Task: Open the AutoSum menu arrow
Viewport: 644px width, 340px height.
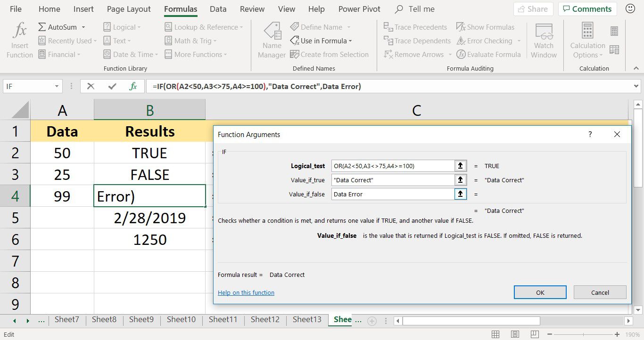Action: pyautogui.click(x=83, y=27)
